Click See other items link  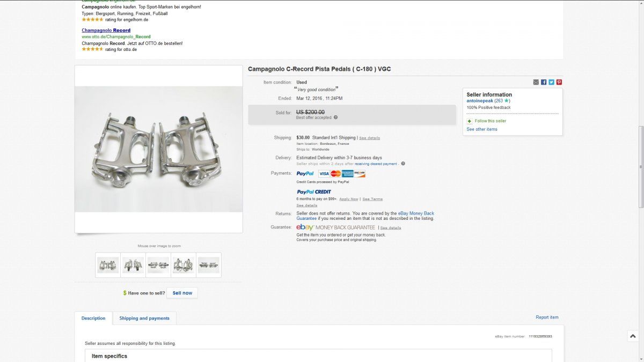(481, 129)
